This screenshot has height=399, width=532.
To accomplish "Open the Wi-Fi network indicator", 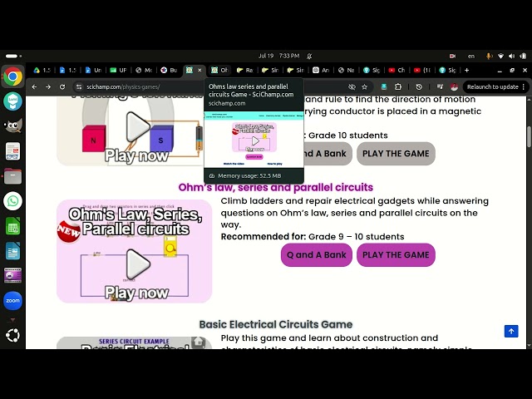I will (500, 56).
